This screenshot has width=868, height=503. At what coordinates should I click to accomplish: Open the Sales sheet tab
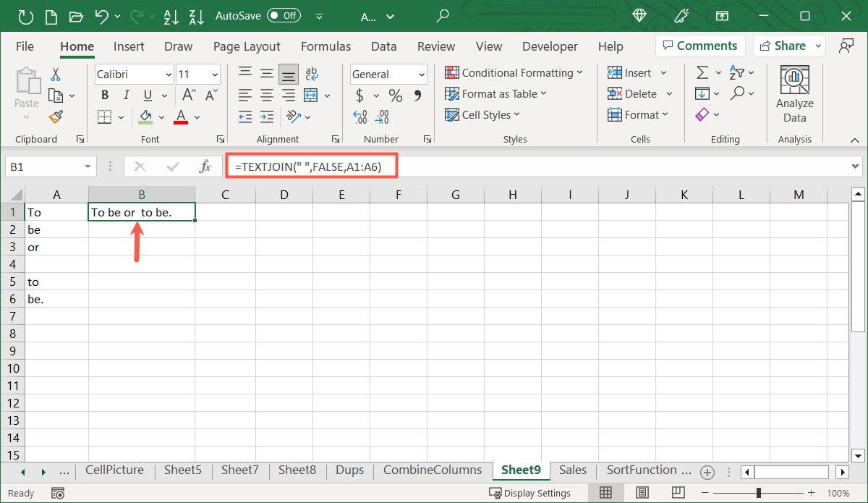pos(572,470)
